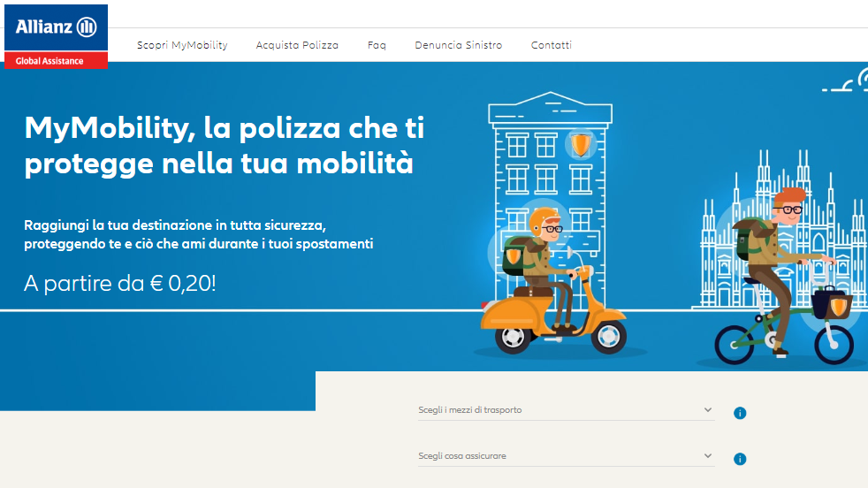Click the orange scooter rider illustration

pos(553,283)
